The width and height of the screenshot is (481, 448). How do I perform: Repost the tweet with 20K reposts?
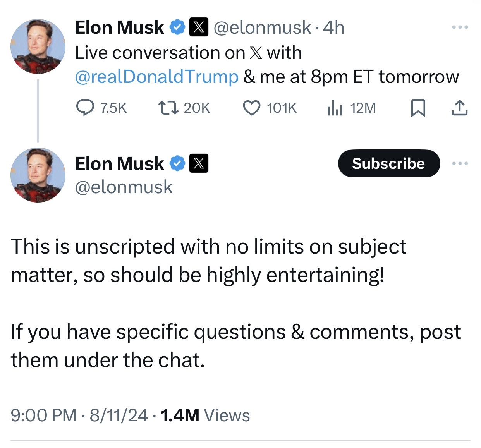[x=168, y=107]
